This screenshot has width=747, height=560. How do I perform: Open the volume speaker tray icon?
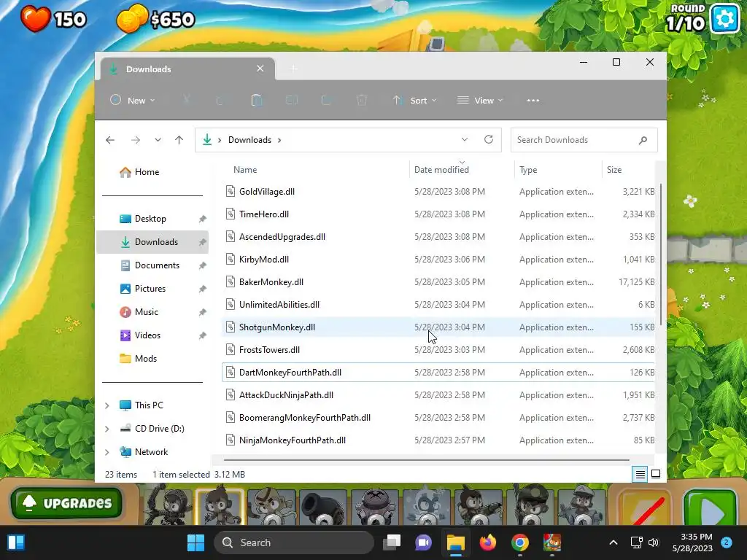[x=654, y=542]
